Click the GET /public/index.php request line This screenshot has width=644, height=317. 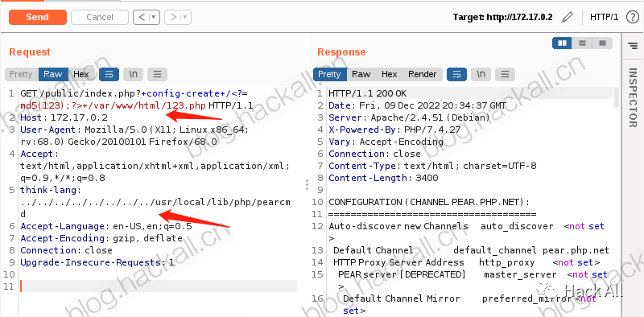[137, 100]
